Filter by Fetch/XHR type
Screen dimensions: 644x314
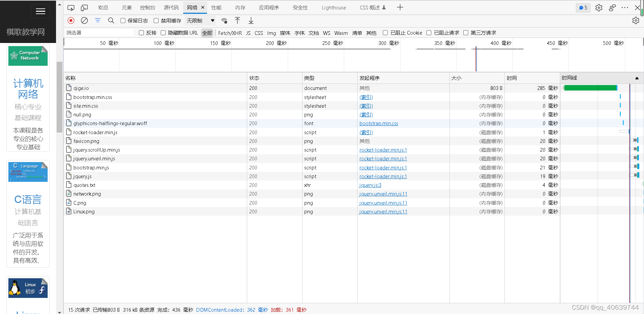point(230,33)
